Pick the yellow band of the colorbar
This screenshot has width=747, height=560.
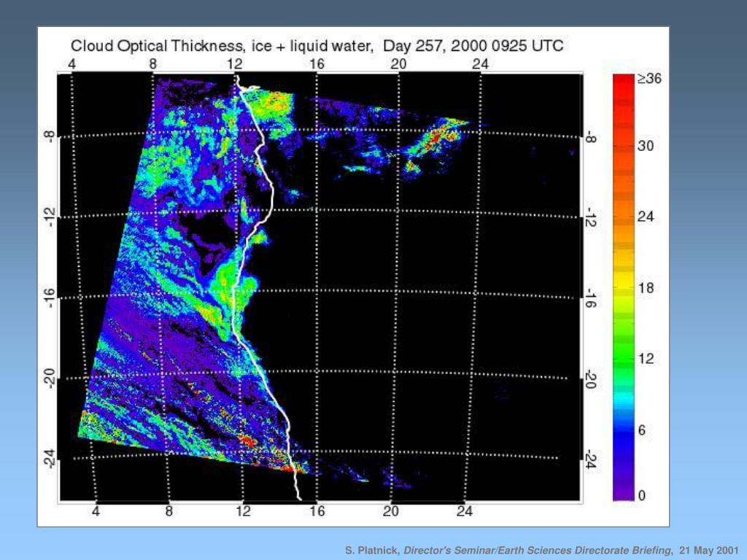[x=624, y=281]
